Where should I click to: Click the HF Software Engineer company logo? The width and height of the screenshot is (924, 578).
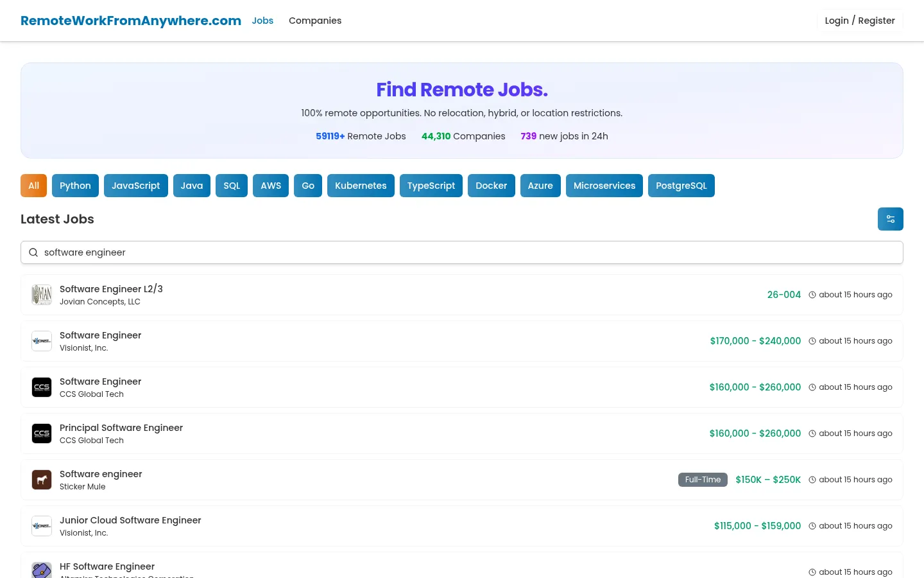(42, 570)
